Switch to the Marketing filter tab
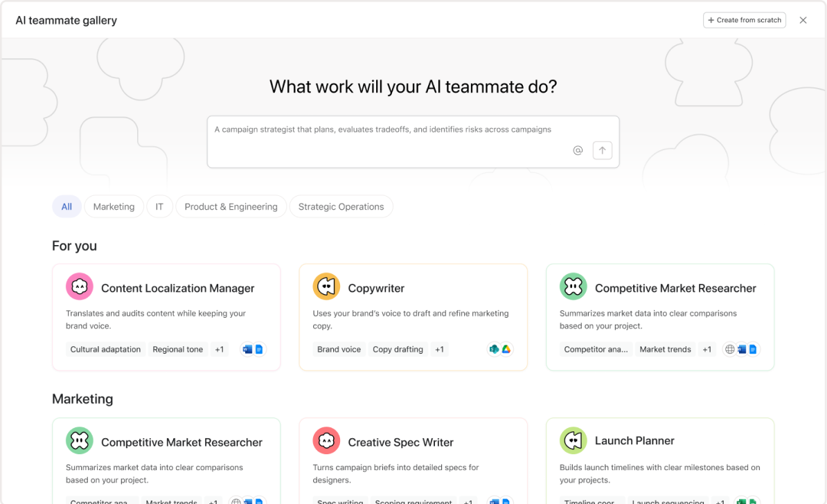The width and height of the screenshot is (827, 504). (114, 206)
